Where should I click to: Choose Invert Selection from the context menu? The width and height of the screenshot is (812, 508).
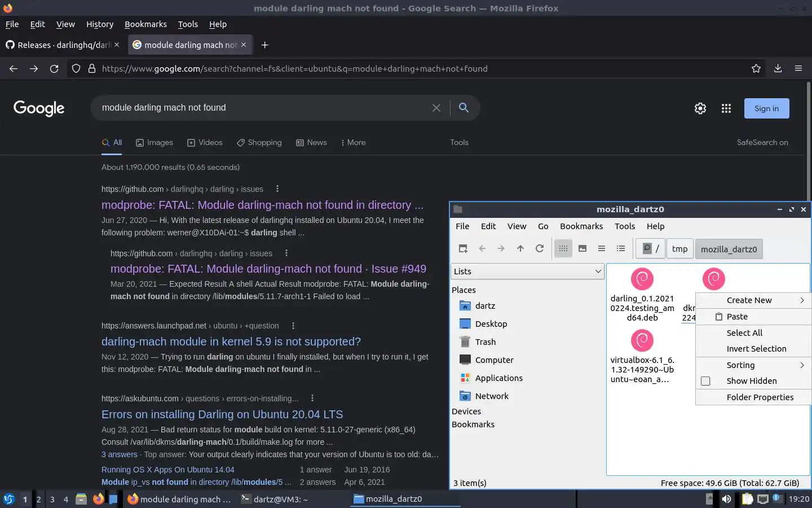point(754,349)
